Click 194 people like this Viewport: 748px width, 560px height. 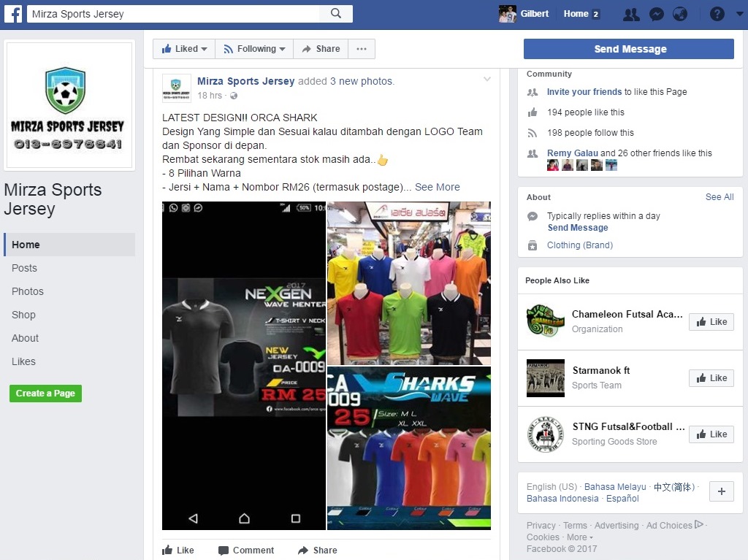(586, 112)
